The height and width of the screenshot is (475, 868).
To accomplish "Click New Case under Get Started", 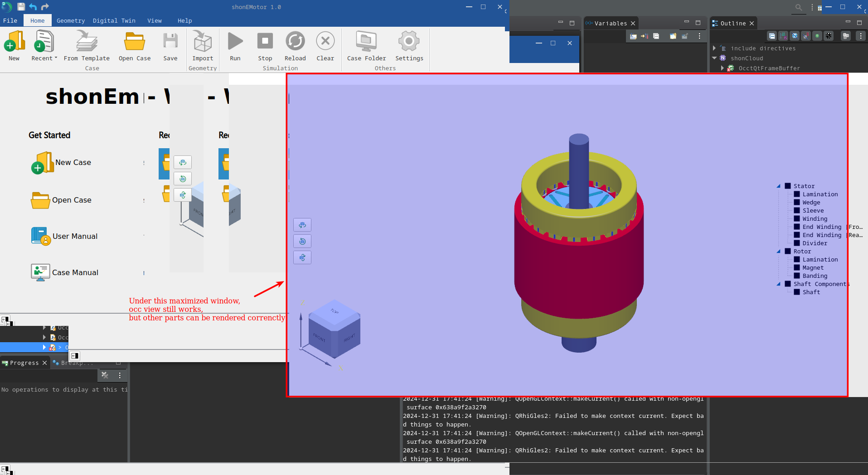I will (x=73, y=162).
